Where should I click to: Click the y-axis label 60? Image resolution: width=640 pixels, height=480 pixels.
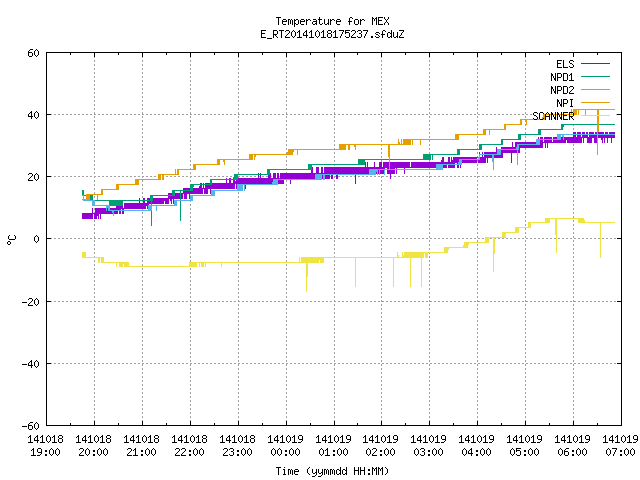[33, 53]
